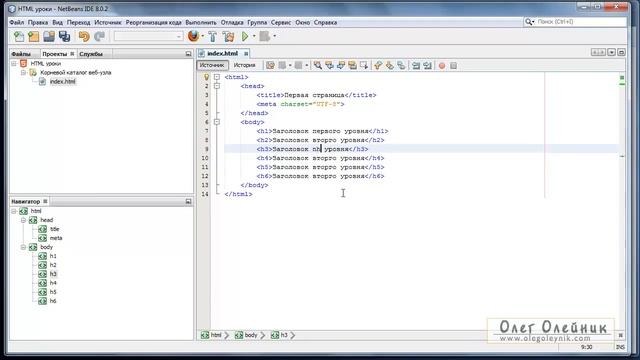The height and width of the screenshot is (360, 640).
Task: Click the Debug Project toolbar icon
Action: 264,36
